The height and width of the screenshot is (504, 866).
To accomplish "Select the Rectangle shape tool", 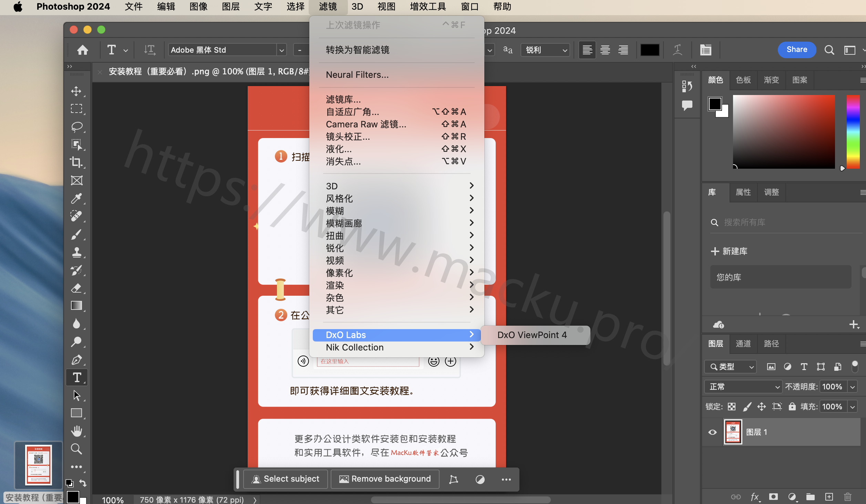I will (x=76, y=413).
